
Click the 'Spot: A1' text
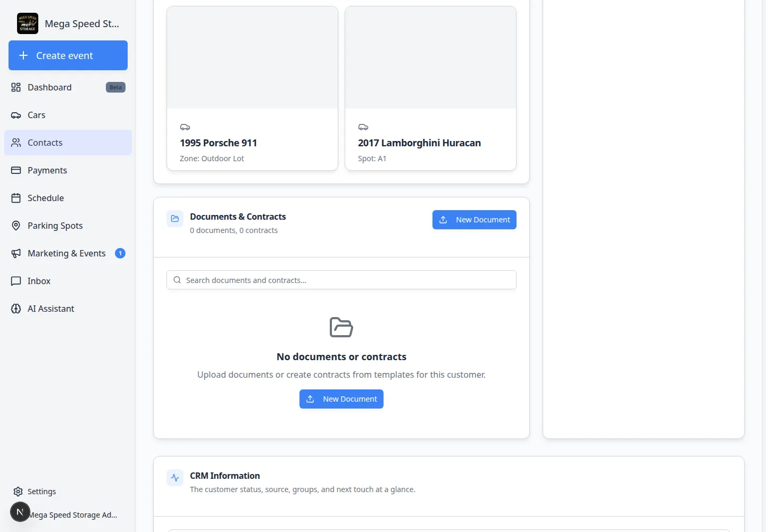[372, 159]
